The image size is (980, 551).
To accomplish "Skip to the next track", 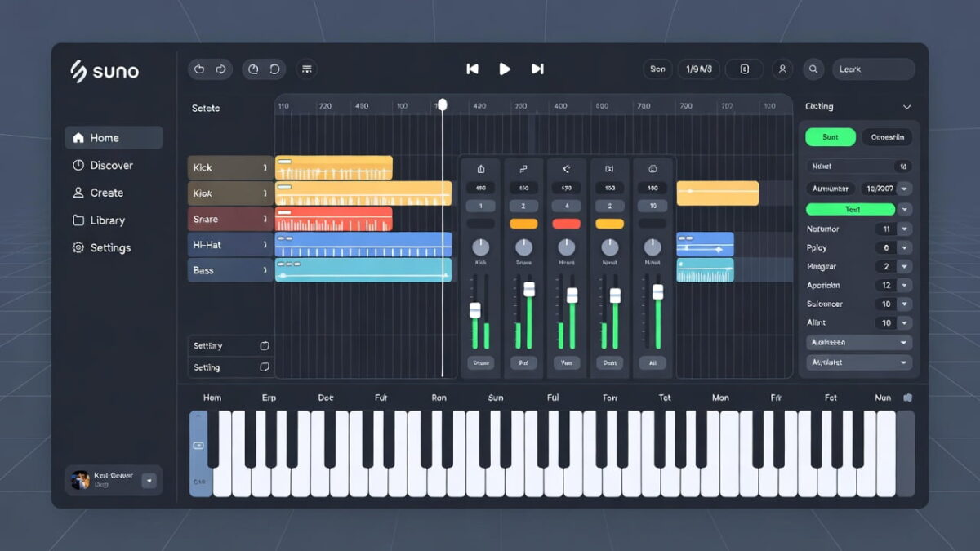I will pos(537,69).
